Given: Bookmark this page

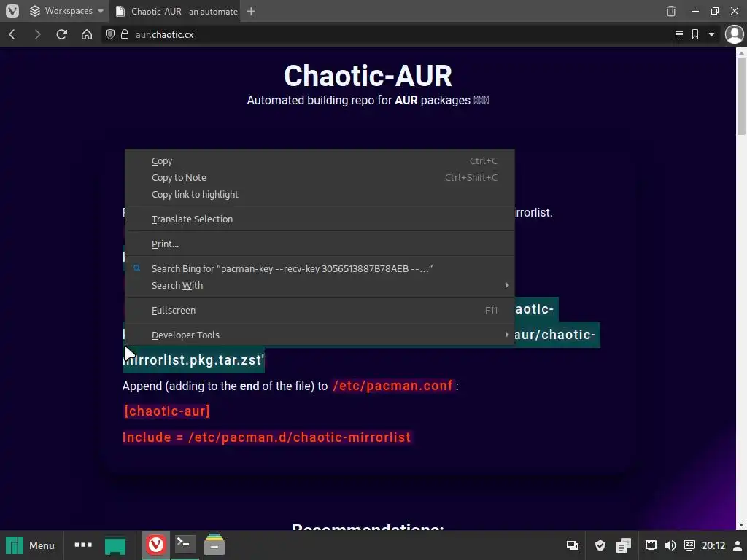Looking at the screenshot, I should point(695,34).
